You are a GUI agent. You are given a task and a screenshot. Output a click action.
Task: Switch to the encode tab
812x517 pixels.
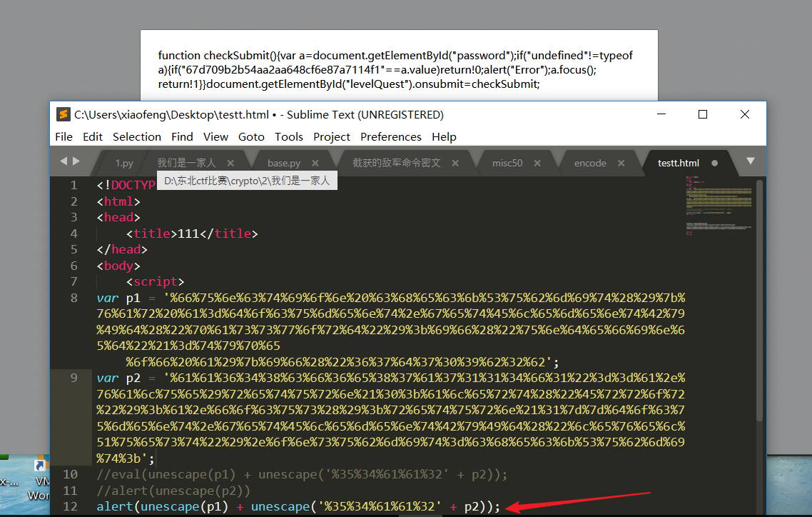click(x=590, y=164)
